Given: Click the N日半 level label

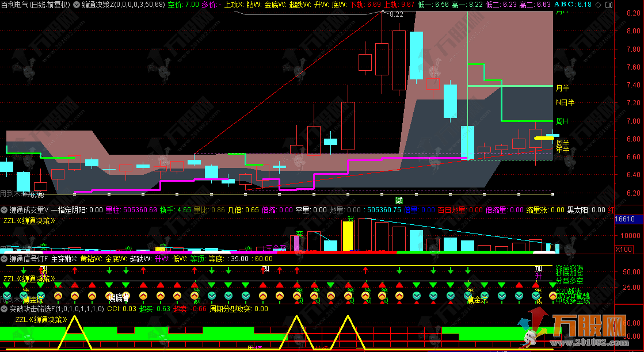Looking at the screenshot, I should pyautogui.click(x=564, y=102).
